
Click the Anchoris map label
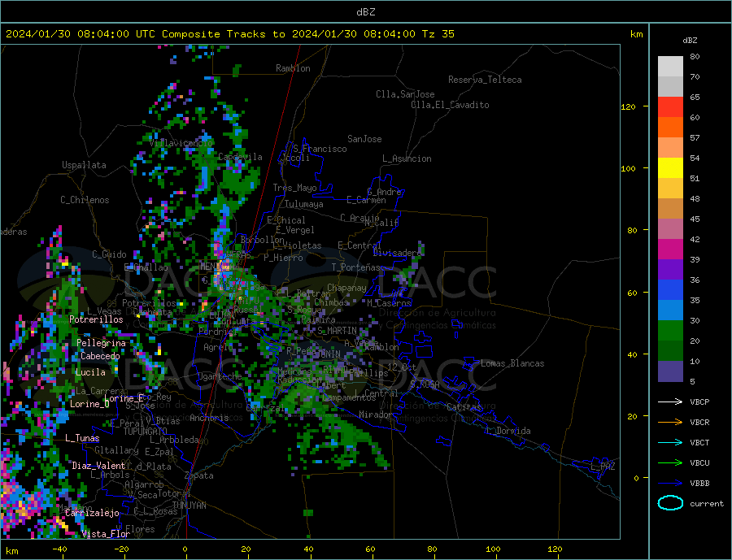(x=209, y=418)
